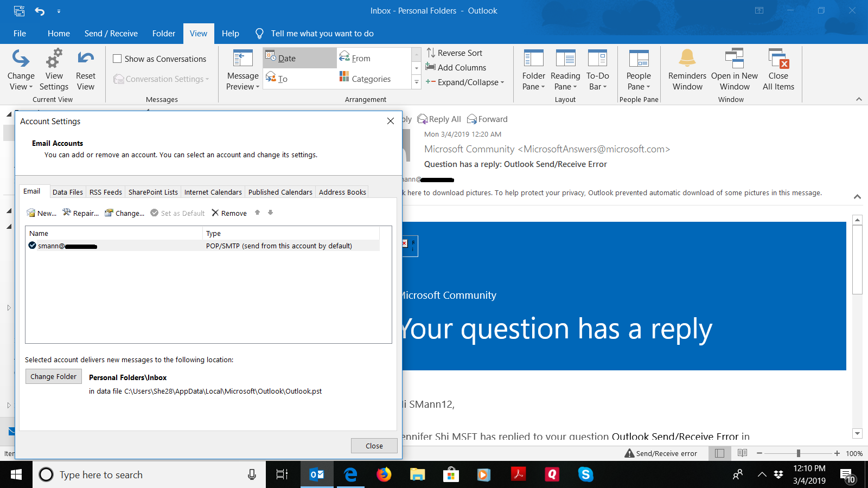Click Repair... account button
This screenshot has width=868, height=488.
point(80,213)
